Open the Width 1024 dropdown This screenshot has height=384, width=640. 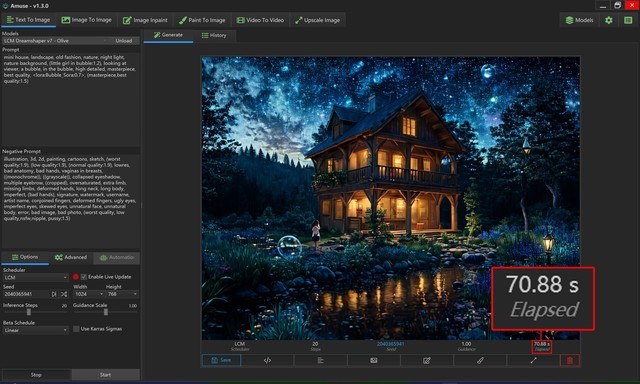[88, 294]
